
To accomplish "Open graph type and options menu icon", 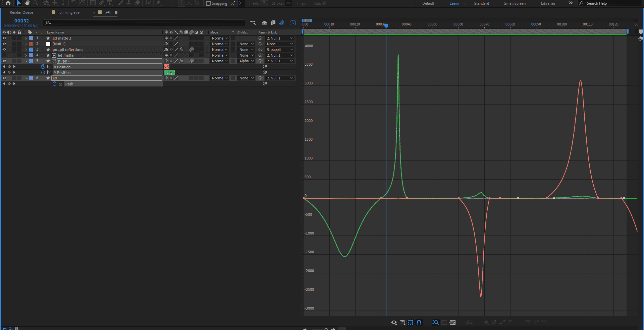I will pos(402,322).
